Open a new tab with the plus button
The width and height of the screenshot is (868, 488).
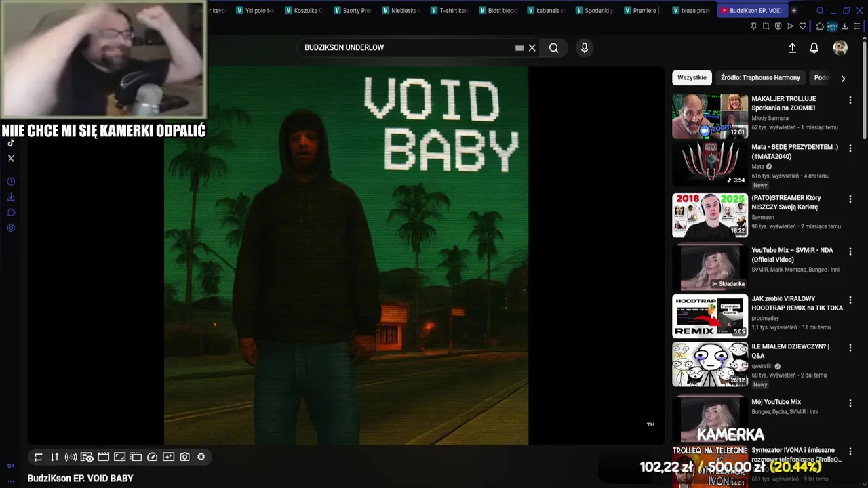(794, 11)
